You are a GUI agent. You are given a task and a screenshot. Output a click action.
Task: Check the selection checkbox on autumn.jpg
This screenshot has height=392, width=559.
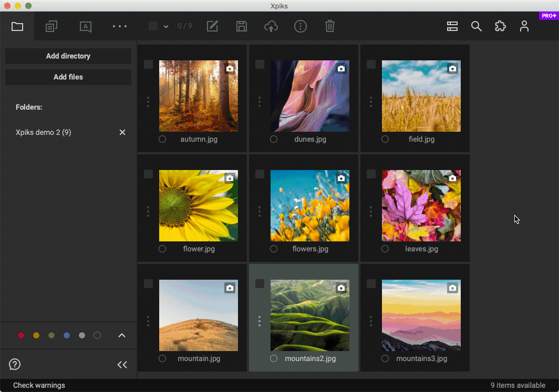pos(148,64)
